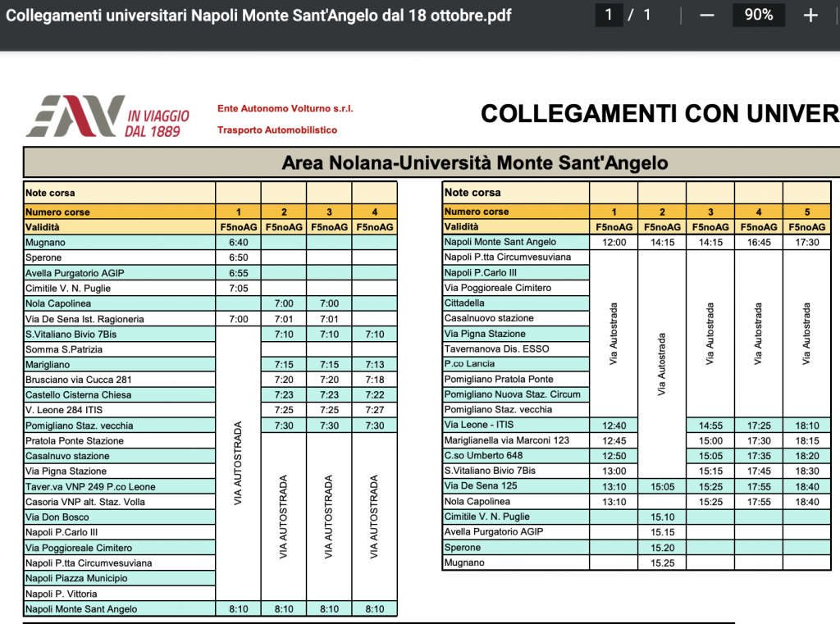Screen dimensions: 840x624
Task: Click the 18:30 S.Vitaliano time
Action: tap(807, 471)
